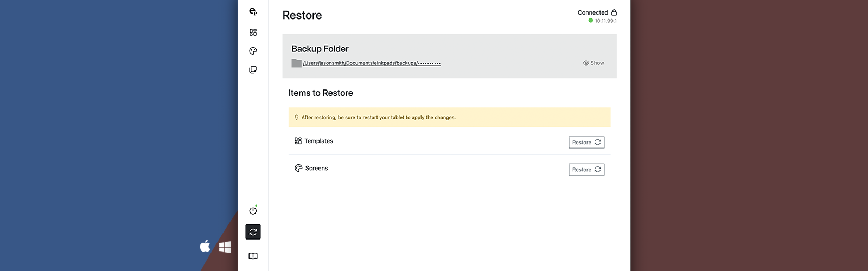Click the power icon in the sidebar
Viewport: 868px width, 271px height.
pyautogui.click(x=253, y=210)
